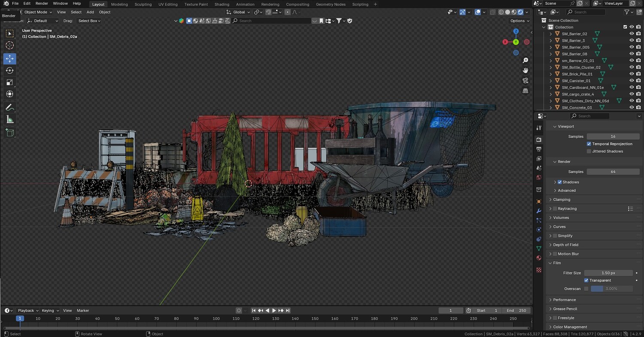
Task: Open the Keying popover in the timeline
Action: (x=50, y=310)
